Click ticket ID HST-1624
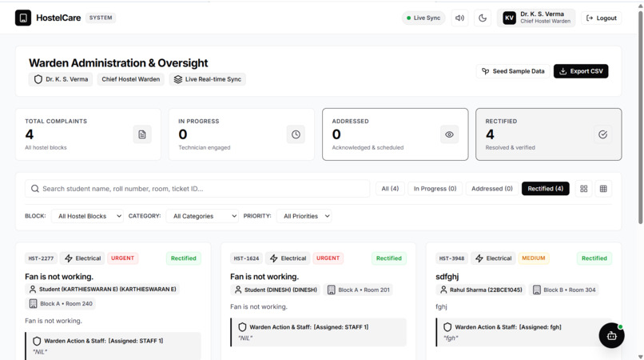 coord(246,258)
